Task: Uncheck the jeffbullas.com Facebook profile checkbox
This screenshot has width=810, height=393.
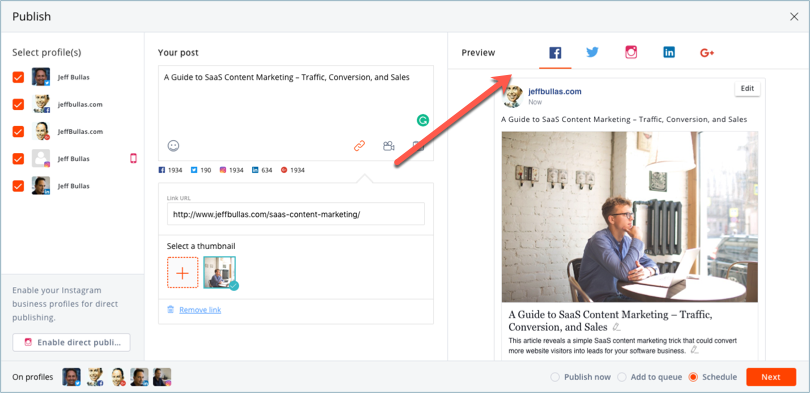Action: coord(18,104)
